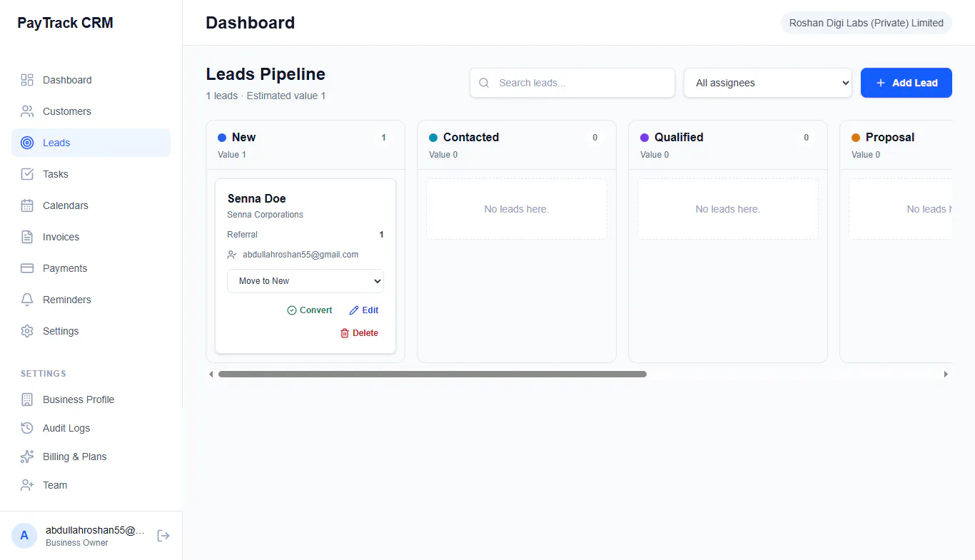The width and height of the screenshot is (975, 560).
Task: Open Billing & Plans
Action: (x=91, y=457)
